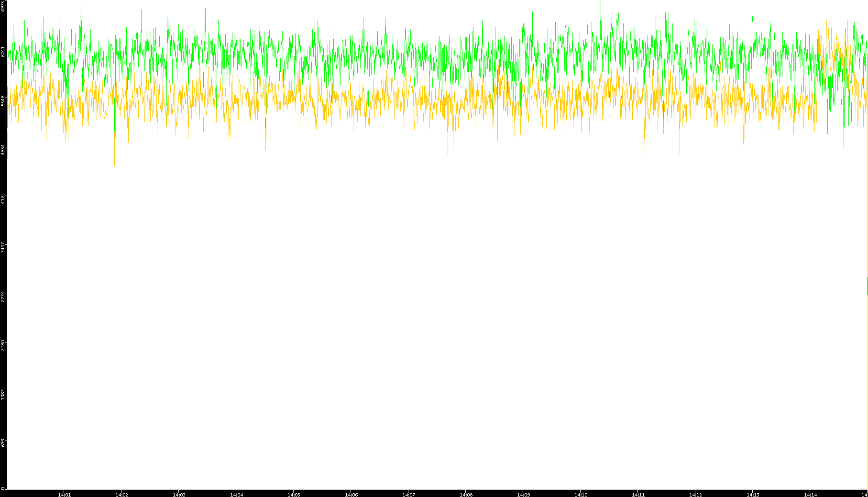
Task: Select the 693 vertical axis label
Action: coord(3,443)
